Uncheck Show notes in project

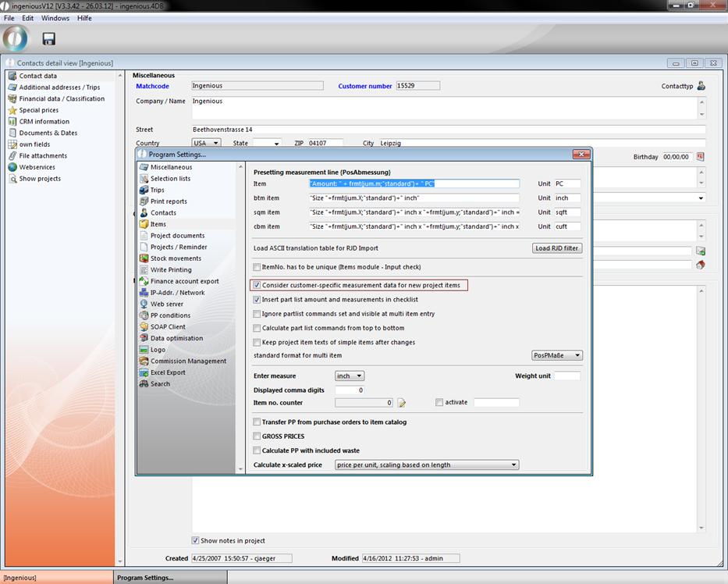[195, 540]
